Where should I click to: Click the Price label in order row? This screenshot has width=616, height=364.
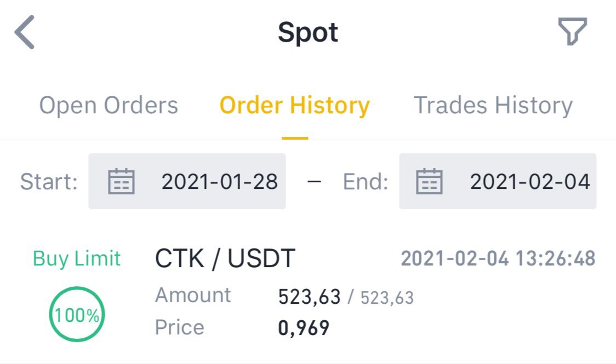[x=180, y=327]
